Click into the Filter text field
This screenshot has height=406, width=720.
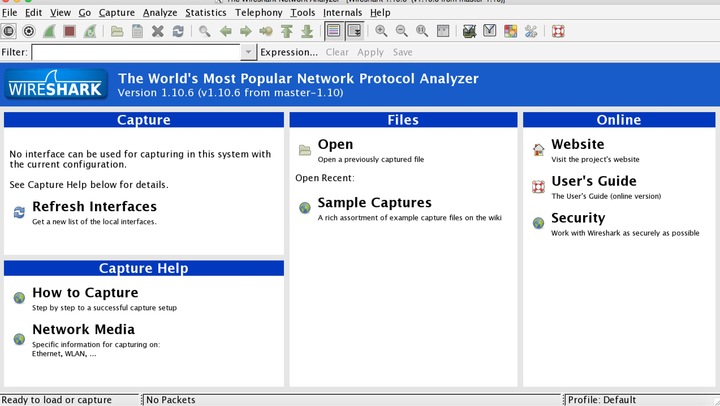[136, 52]
